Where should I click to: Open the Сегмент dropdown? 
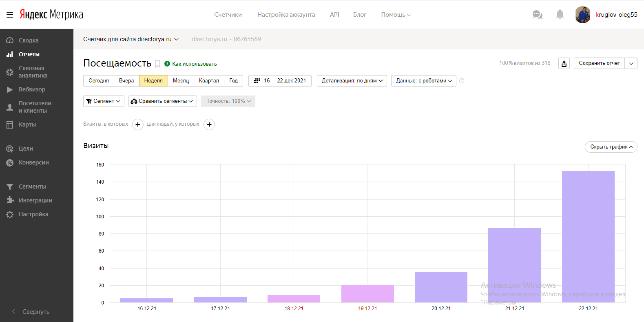(x=104, y=101)
